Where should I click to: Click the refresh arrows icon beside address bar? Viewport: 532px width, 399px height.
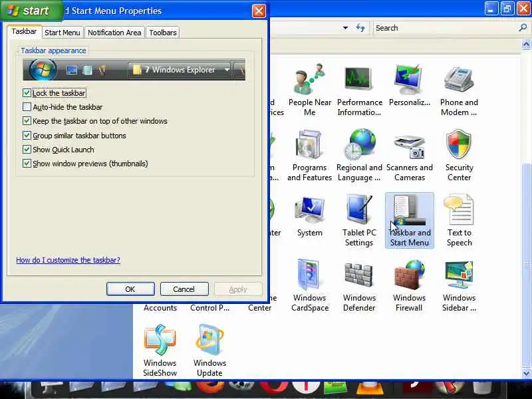[x=360, y=28]
